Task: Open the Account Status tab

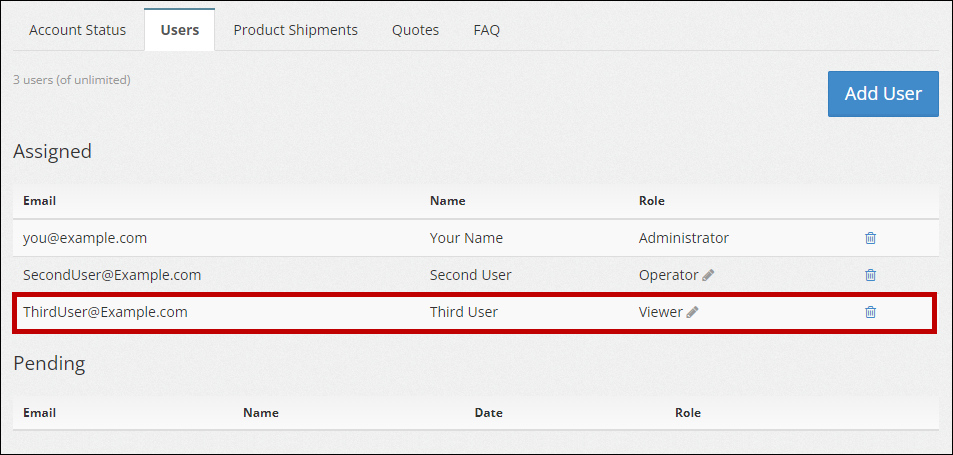Action: tap(78, 30)
